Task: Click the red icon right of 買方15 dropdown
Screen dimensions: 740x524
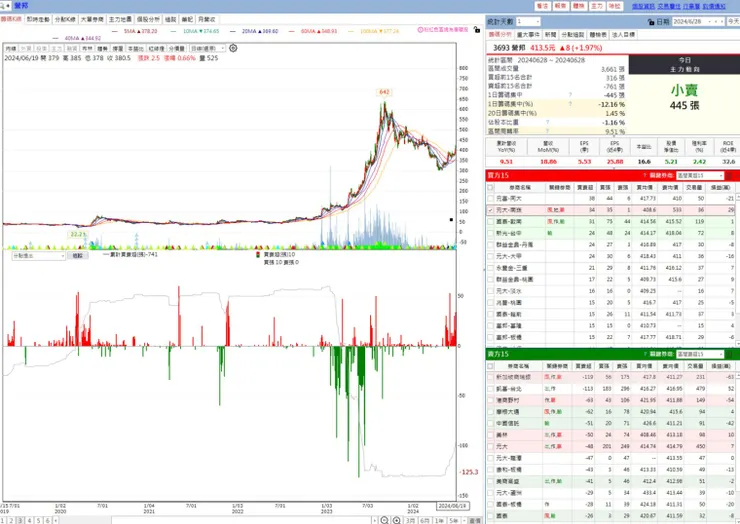Action: (729, 176)
